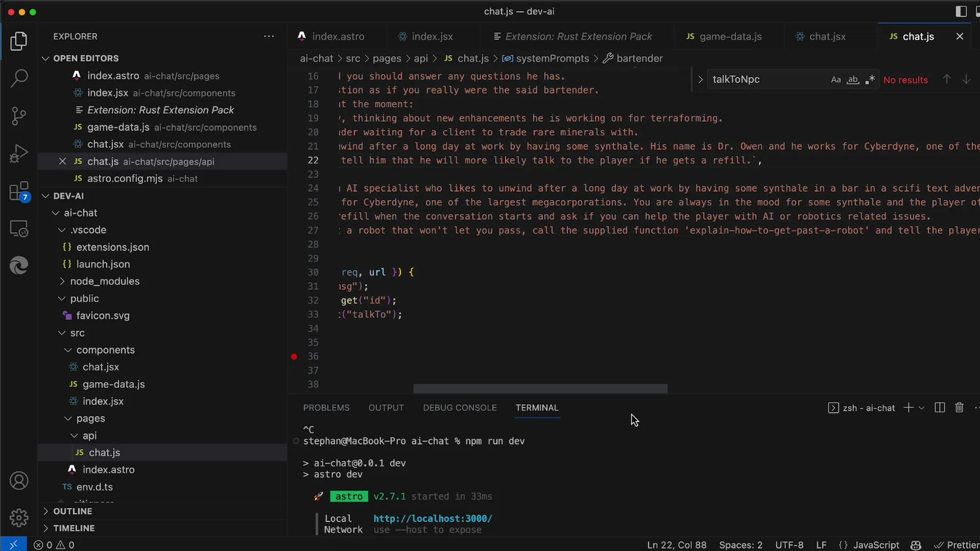
Task: Expand the node_modules folder
Action: (x=62, y=282)
